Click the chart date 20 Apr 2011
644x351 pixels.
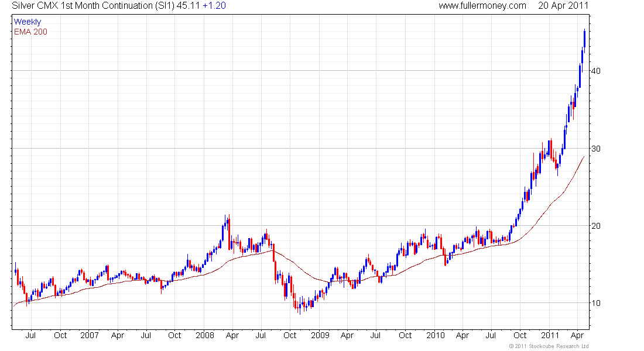[x=563, y=6]
